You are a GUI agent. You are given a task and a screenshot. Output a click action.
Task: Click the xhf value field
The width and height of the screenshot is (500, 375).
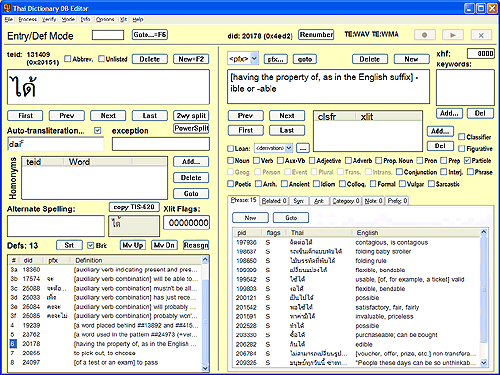pyautogui.click(x=481, y=53)
